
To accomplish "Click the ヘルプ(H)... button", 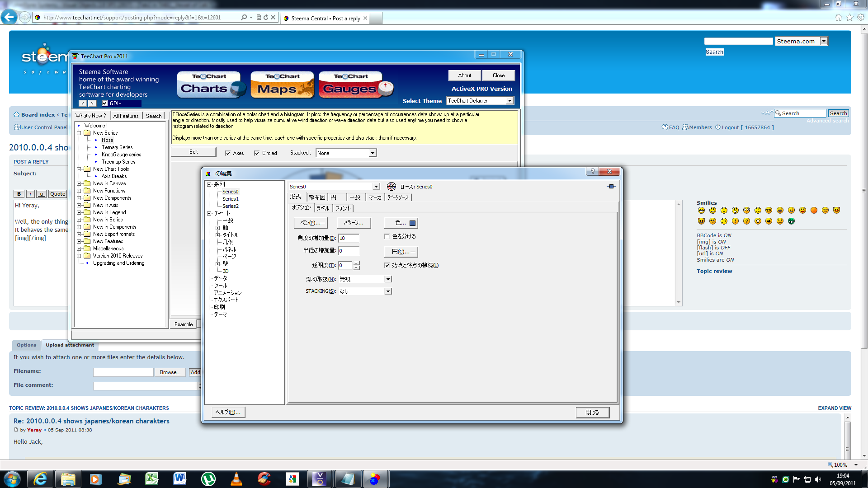I will 228,412.
